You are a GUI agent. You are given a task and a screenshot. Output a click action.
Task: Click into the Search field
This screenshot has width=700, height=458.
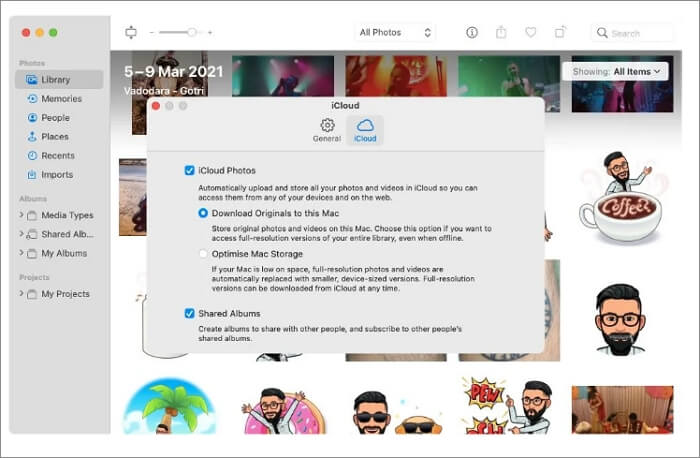[x=633, y=33]
